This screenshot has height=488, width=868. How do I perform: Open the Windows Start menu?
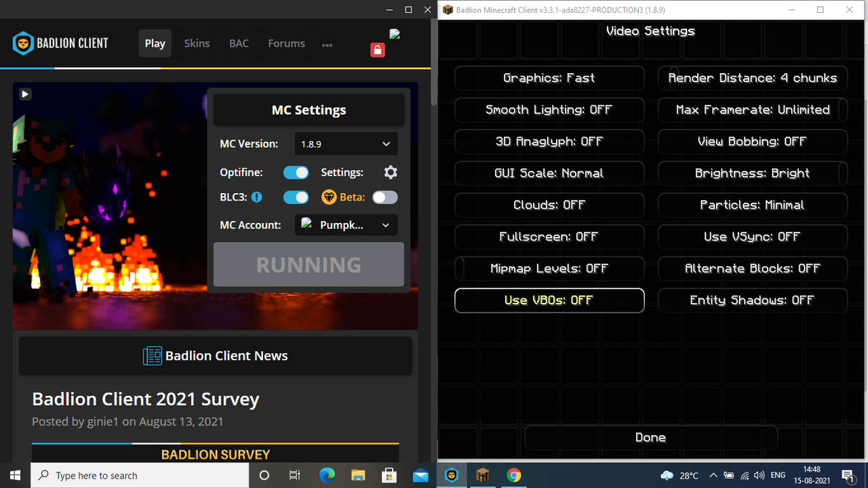(x=16, y=475)
